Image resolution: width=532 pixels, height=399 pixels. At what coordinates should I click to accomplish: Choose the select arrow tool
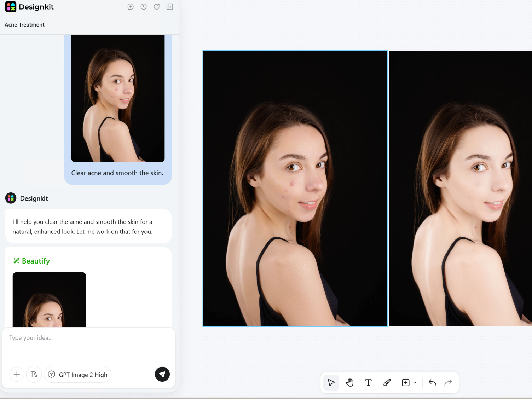click(x=331, y=383)
